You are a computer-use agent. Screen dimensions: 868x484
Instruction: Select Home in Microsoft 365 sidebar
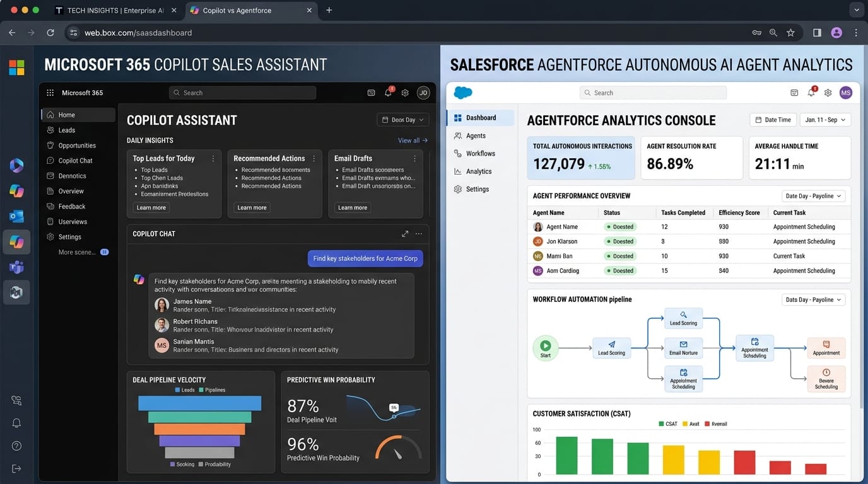78,115
